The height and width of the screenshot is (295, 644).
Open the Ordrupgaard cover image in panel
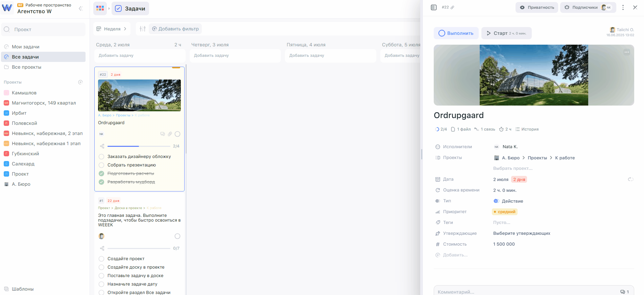[534, 75]
